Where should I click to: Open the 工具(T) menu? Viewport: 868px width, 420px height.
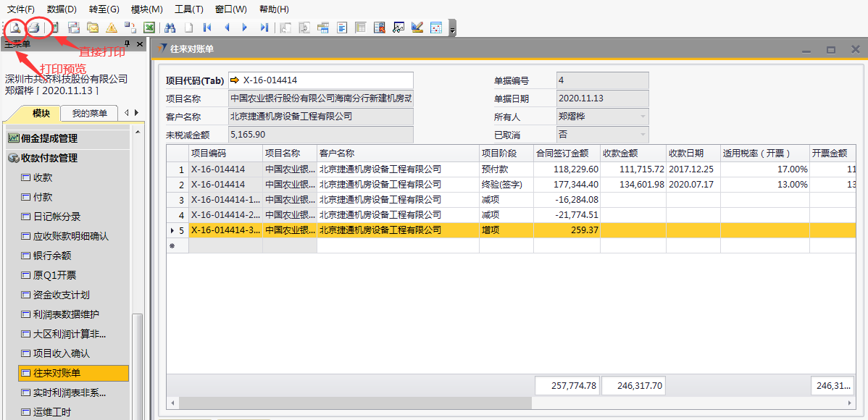click(x=188, y=9)
